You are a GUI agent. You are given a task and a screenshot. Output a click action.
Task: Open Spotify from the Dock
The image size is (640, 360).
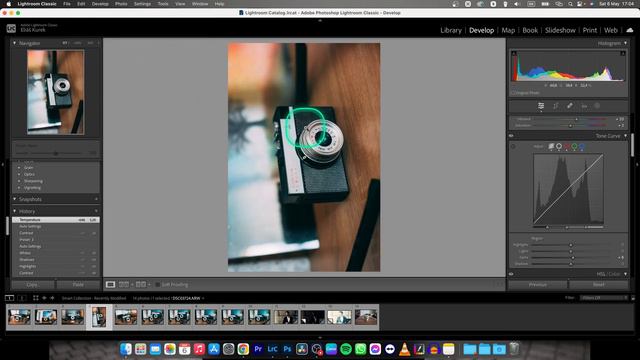point(346,349)
